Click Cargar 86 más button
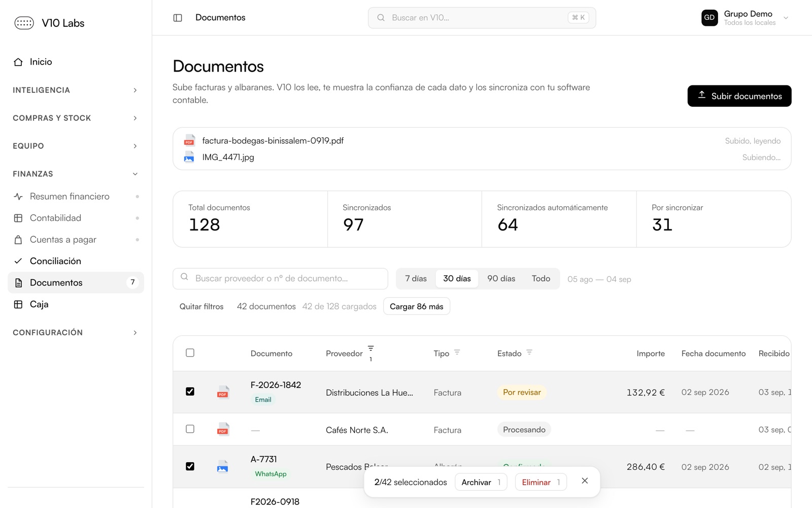Image resolution: width=812 pixels, height=508 pixels. coord(417,306)
